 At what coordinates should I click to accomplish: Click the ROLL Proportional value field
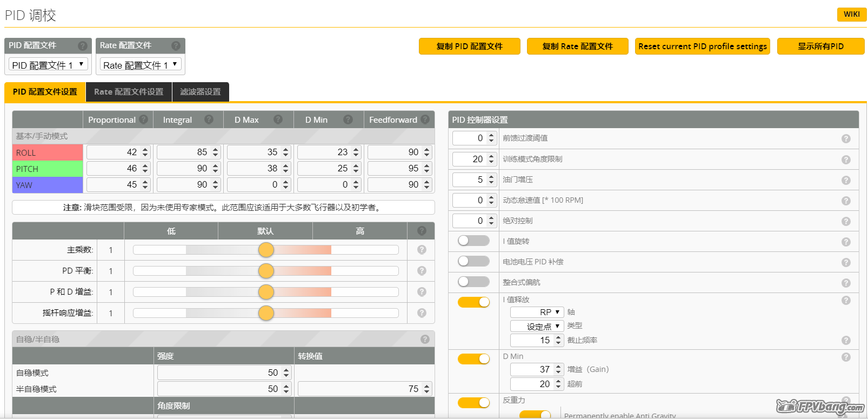(113, 152)
